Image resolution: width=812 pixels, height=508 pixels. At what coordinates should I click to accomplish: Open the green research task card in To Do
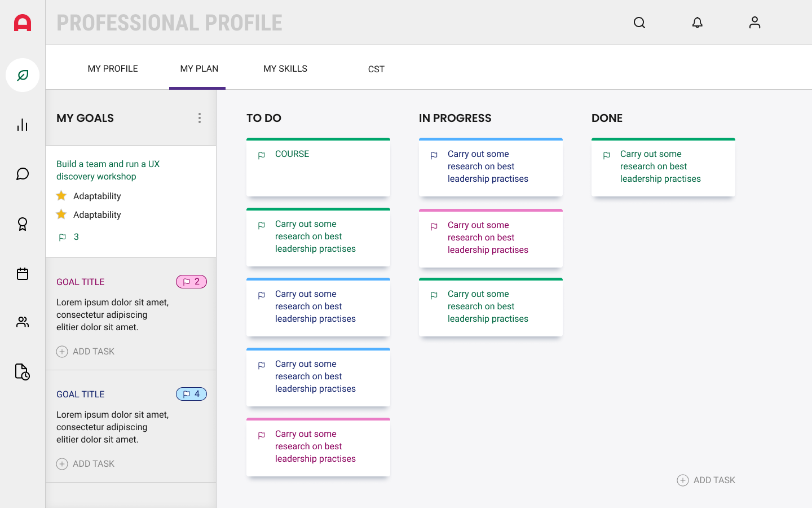tap(318, 237)
